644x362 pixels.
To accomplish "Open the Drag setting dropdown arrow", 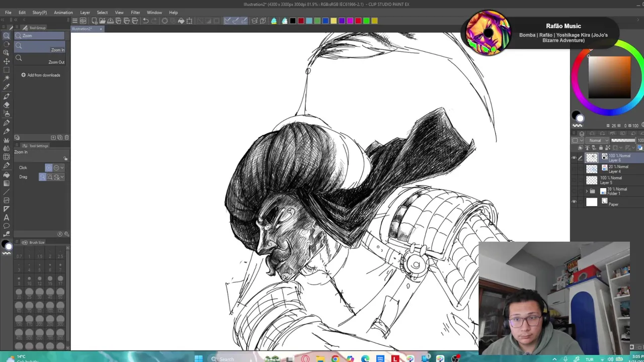I will (62, 177).
